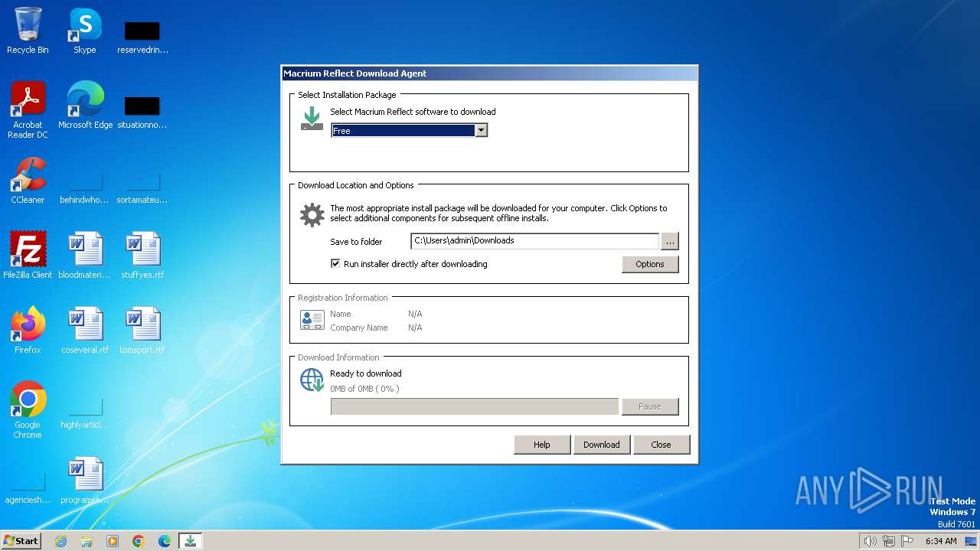Select tomsport.rtf file icon
The width and height of the screenshot is (980, 551).
coord(142,331)
